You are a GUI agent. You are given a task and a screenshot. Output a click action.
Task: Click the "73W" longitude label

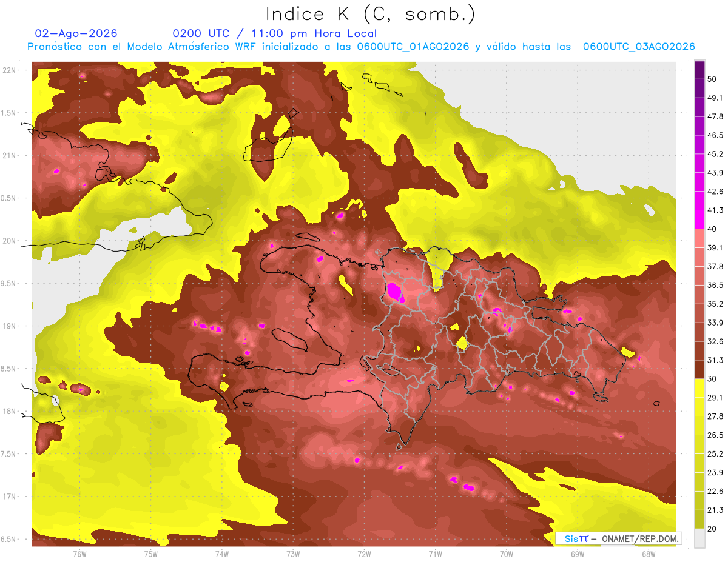pyautogui.click(x=293, y=554)
